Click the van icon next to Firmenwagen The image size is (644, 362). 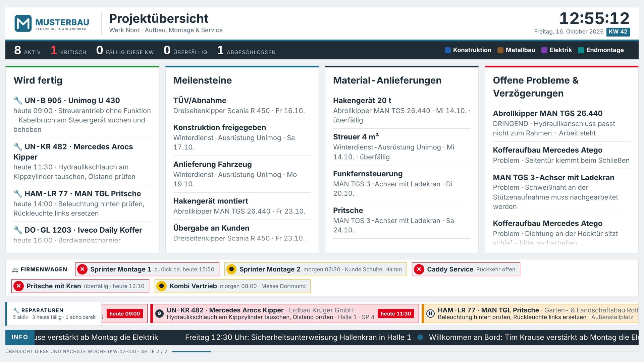coord(15,269)
